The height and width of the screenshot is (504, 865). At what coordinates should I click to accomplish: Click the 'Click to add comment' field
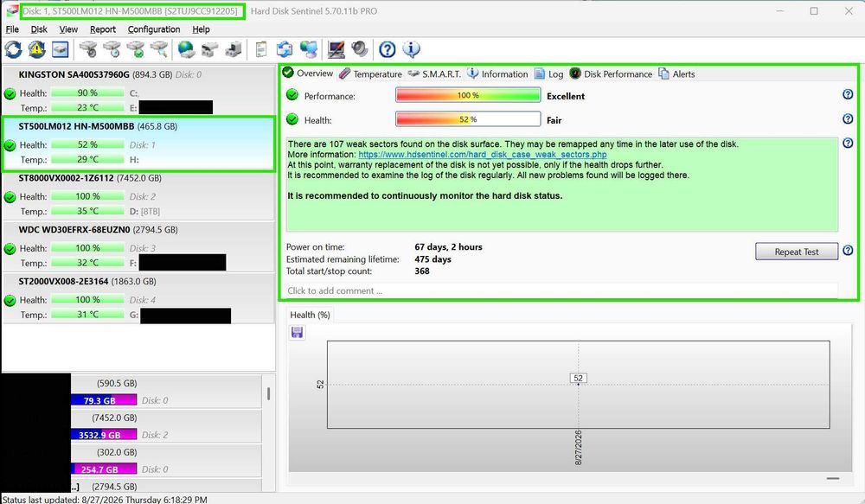(561, 290)
